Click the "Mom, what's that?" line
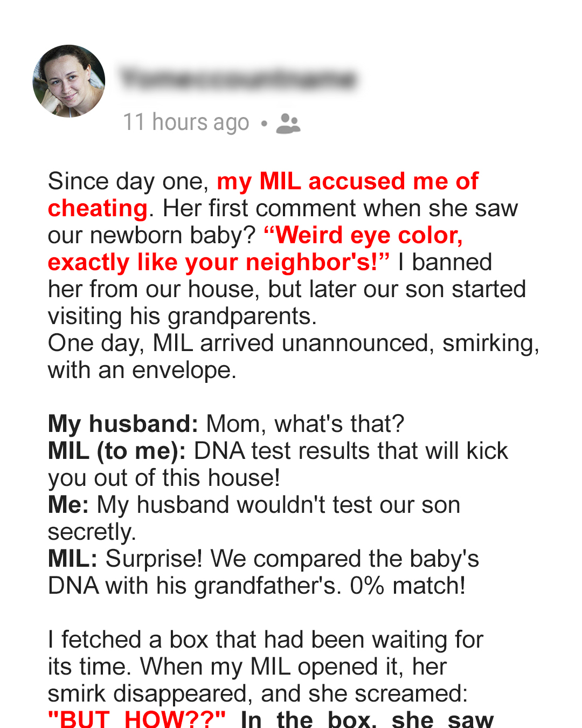The width and height of the screenshot is (582, 728). click(x=304, y=424)
